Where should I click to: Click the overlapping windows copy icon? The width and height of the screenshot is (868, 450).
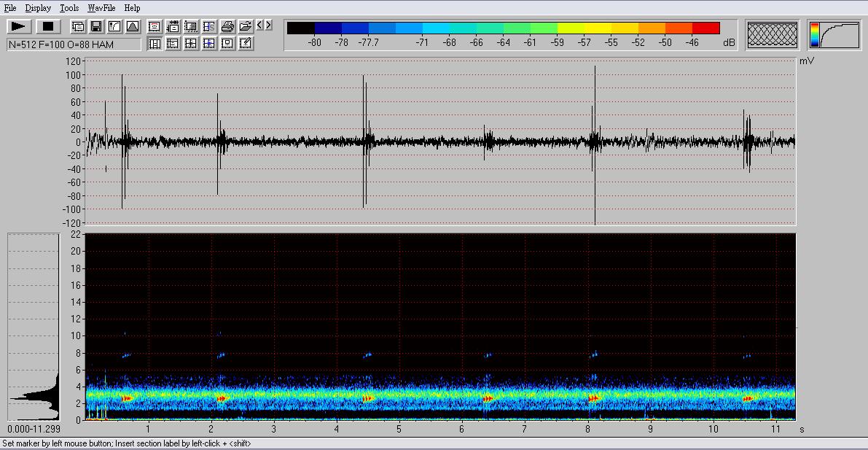78,27
